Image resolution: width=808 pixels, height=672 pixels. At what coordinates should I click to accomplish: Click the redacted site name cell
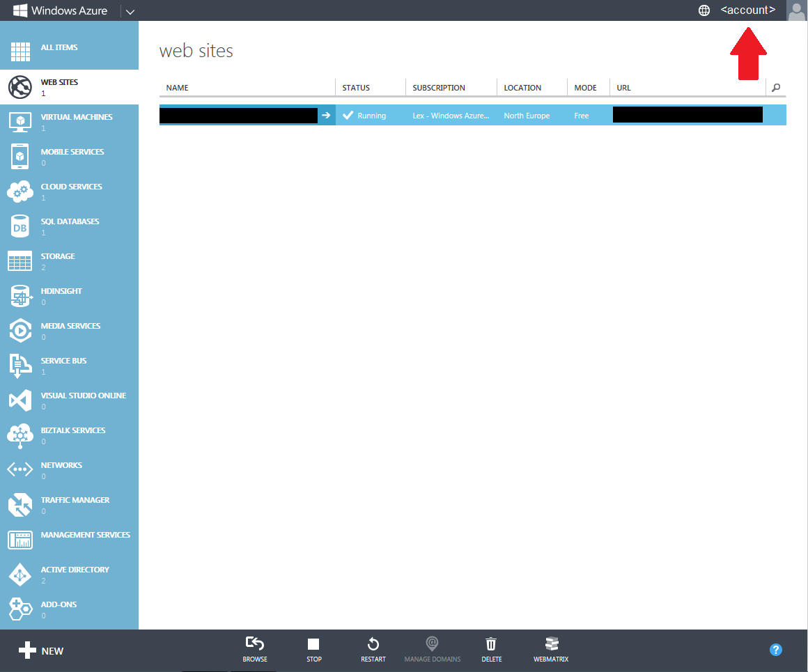pos(239,116)
